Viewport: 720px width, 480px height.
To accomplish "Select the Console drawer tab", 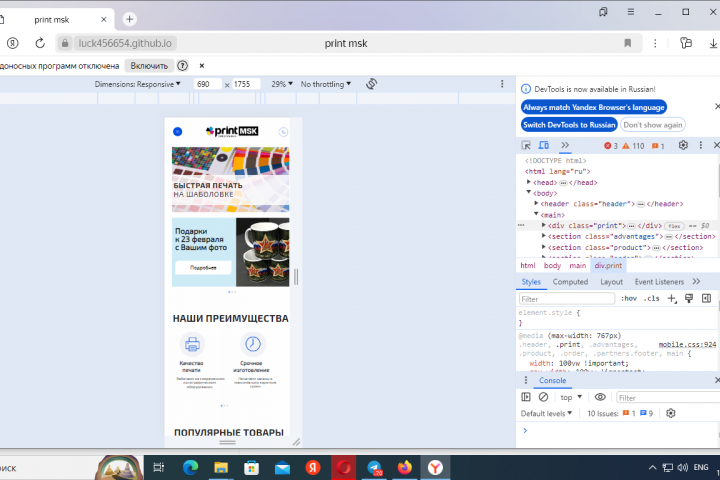I will coord(552,380).
